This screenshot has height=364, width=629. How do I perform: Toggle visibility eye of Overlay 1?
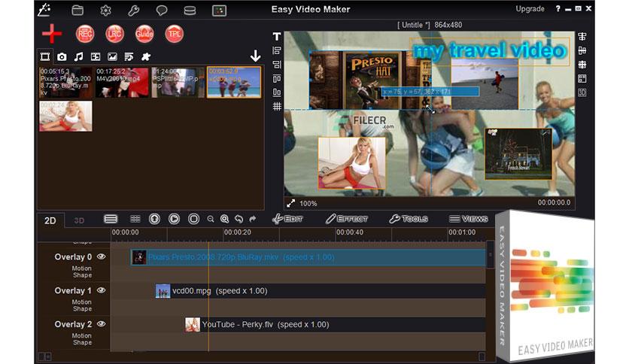[101, 290]
